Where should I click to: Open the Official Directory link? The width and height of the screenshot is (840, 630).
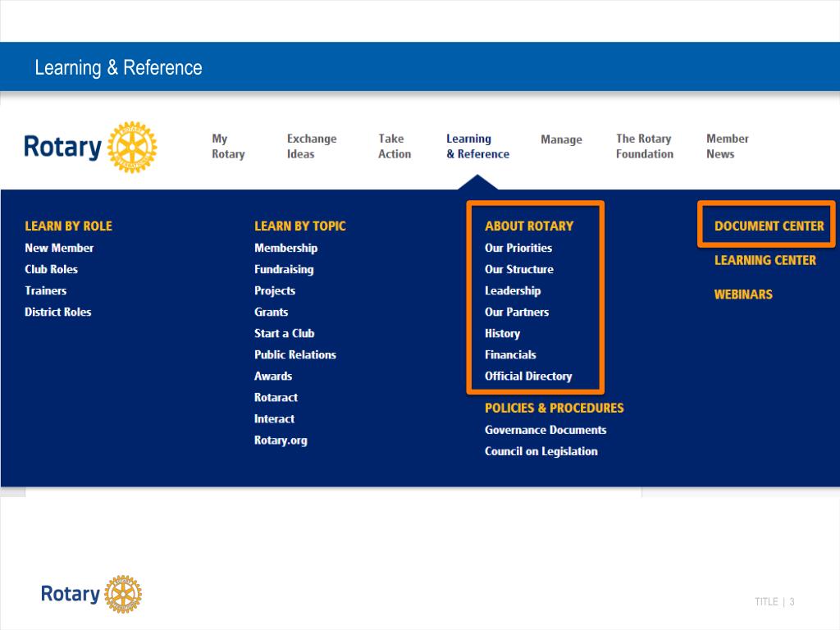(528, 377)
